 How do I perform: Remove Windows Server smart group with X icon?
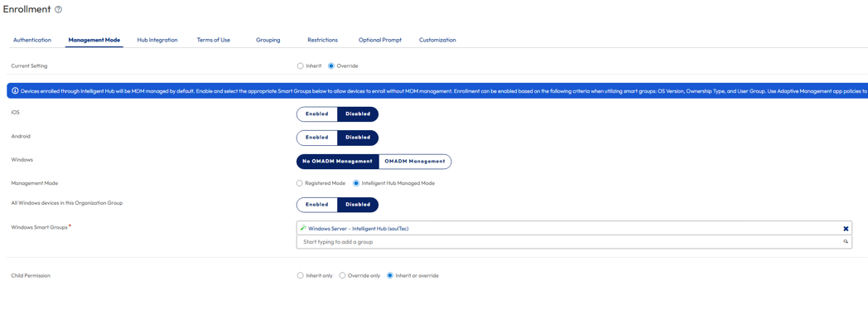pos(846,228)
